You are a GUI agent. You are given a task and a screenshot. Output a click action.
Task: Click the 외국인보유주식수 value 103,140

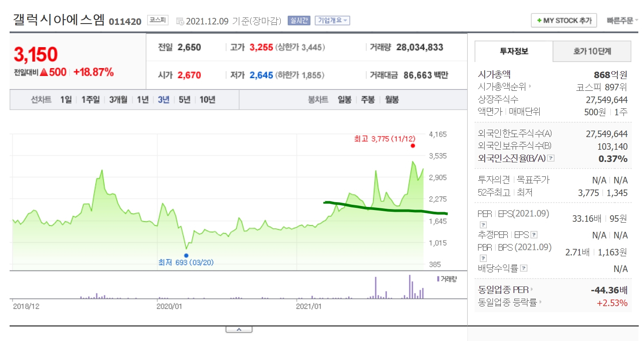point(613,146)
